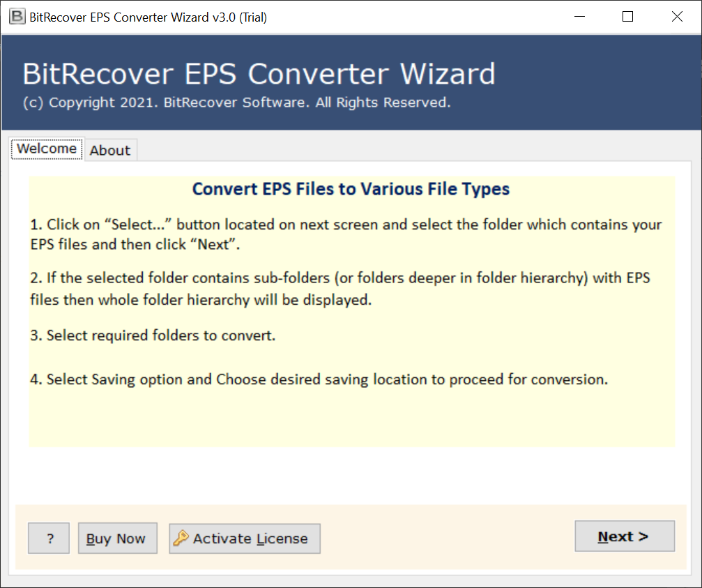Click the BitRecover app icon in title bar
The height and width of the screenshot is (588, 702).
[17, 17]
